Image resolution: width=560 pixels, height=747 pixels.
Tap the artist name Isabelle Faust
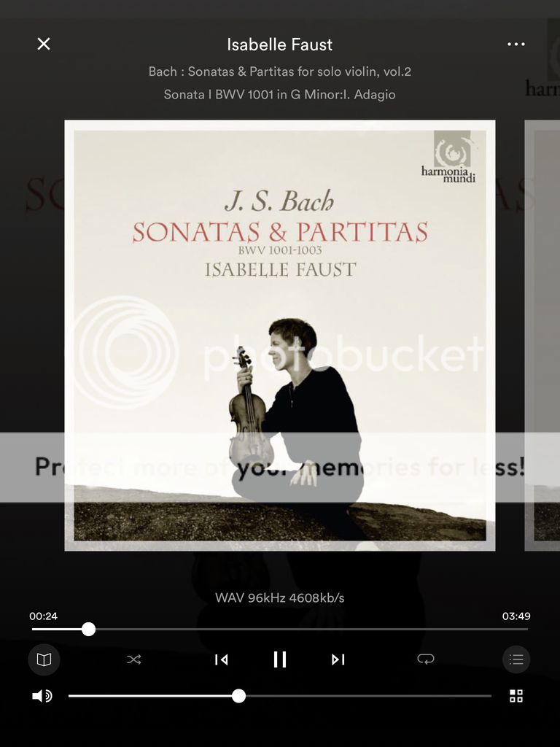[x=280, y=44]
